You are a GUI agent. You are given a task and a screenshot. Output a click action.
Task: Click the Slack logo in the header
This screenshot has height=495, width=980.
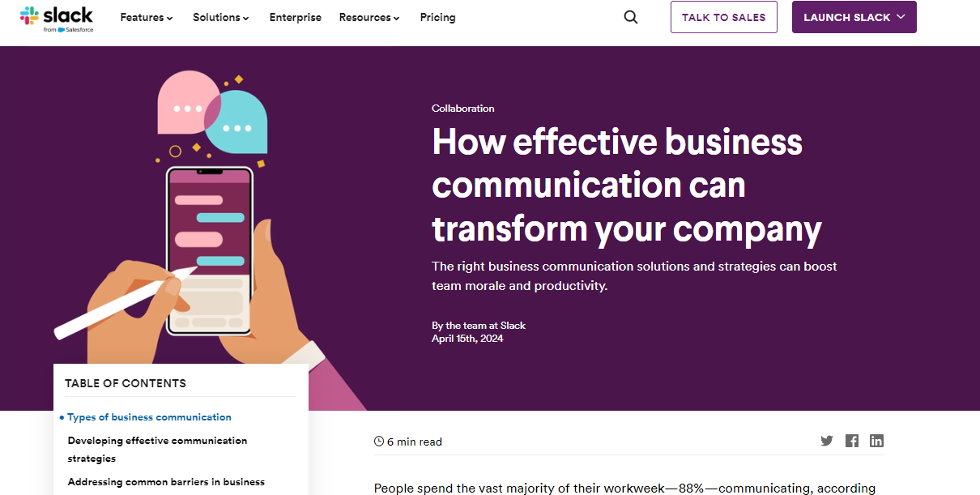(57, 18)
